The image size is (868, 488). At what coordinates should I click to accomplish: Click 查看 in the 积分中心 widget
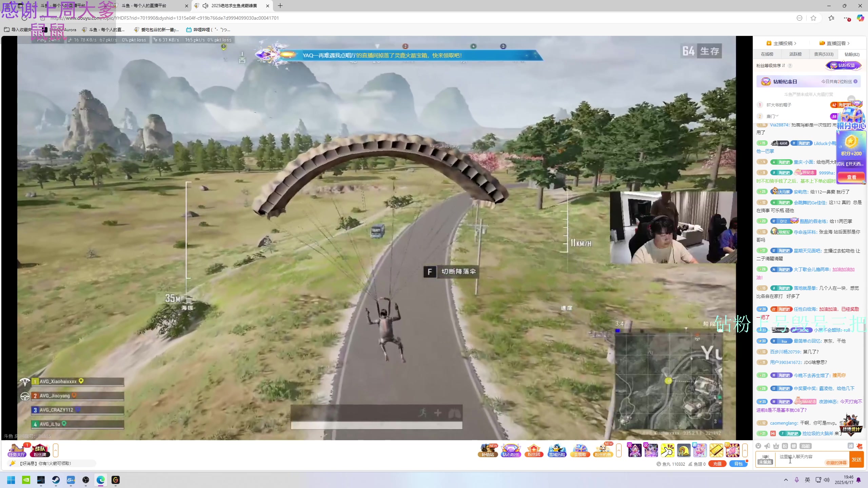pos(851,177)
